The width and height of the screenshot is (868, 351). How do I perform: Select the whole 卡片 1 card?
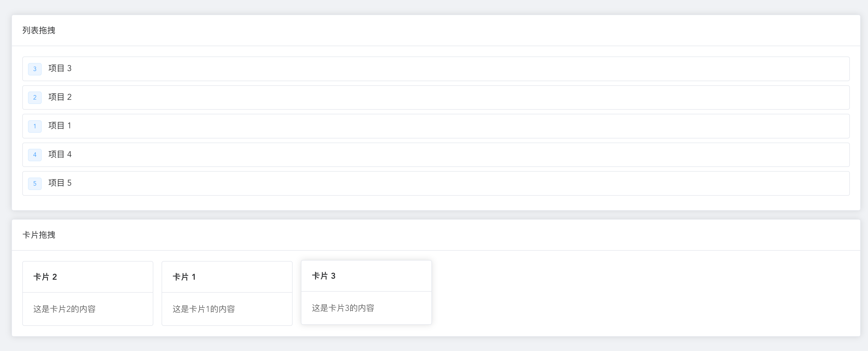227,293
